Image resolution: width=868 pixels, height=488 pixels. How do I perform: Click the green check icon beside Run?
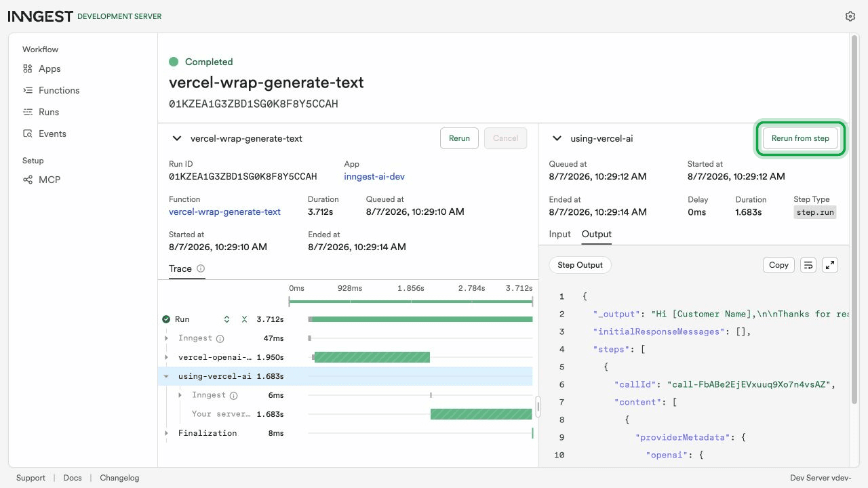pyautogui.click(x=166, y=319)
